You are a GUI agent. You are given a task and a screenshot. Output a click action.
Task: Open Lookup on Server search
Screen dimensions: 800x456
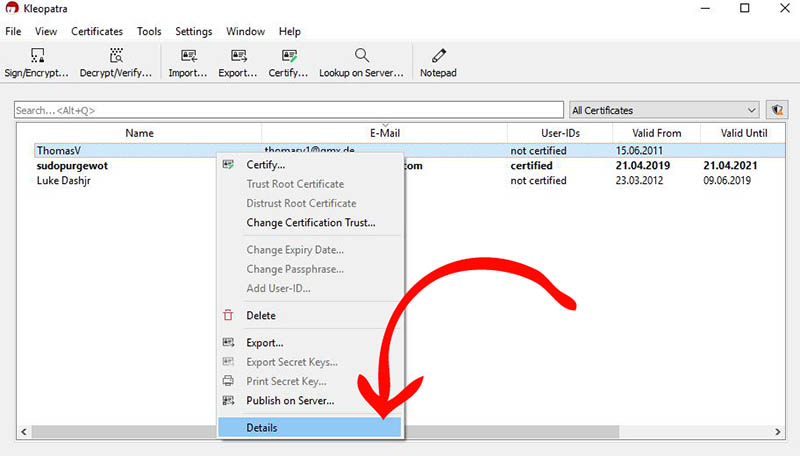[x=361, y=63]
